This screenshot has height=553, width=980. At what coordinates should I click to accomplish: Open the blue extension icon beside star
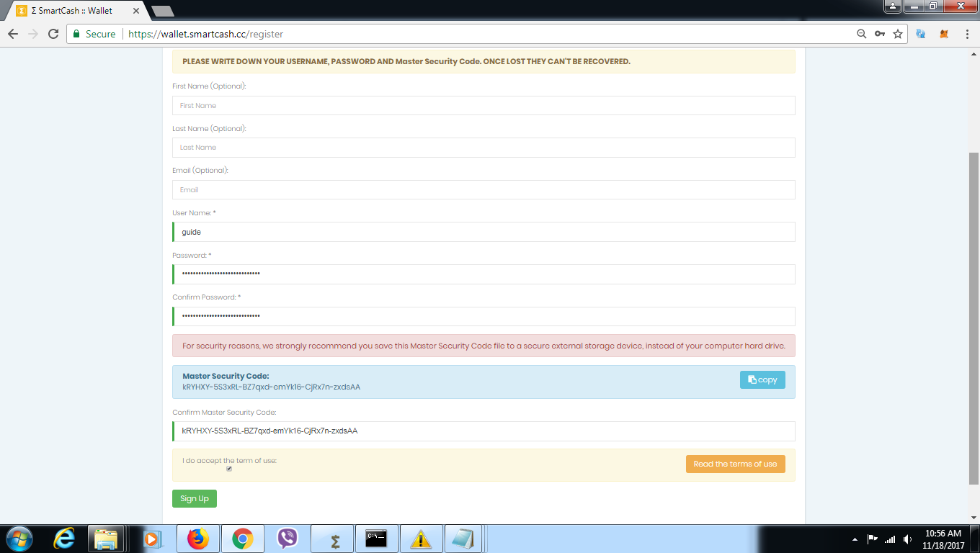click(x=921, y=34)
